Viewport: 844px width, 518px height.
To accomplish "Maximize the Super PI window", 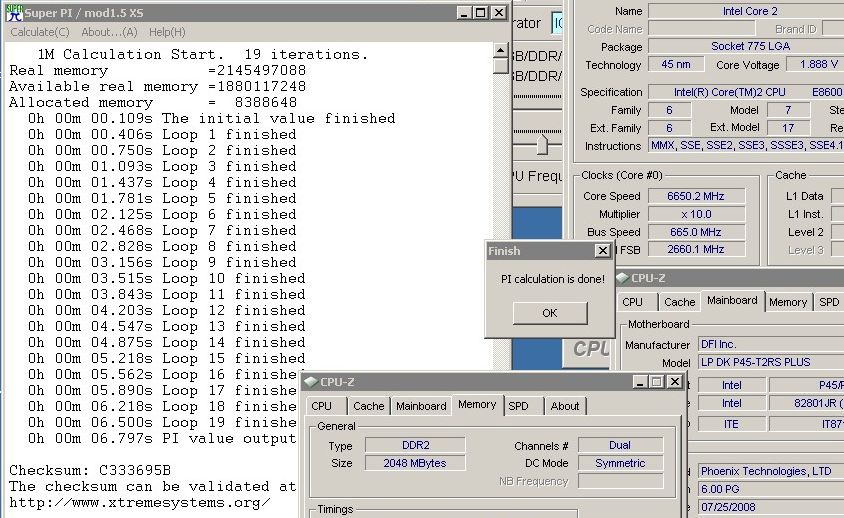I will coord(481,13).
